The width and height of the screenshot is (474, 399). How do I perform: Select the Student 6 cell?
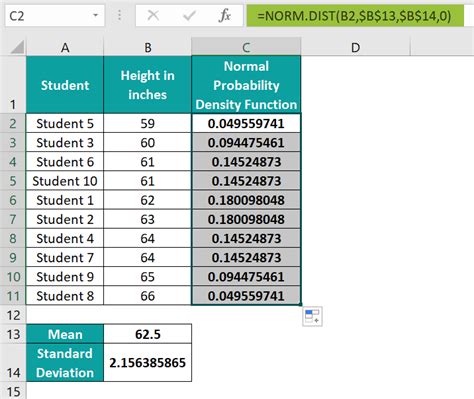(65, 162)
